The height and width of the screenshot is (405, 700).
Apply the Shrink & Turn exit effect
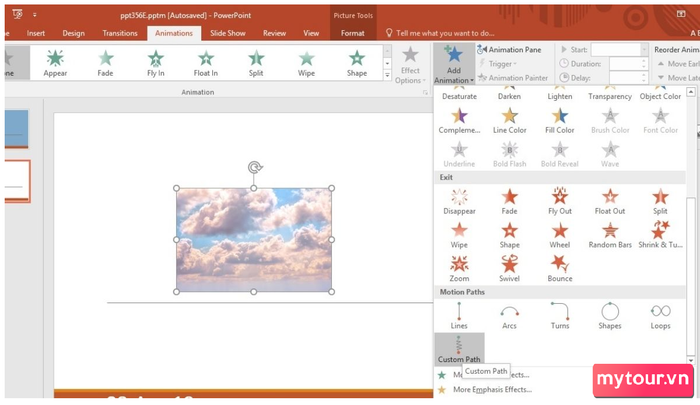coord(660,235)
